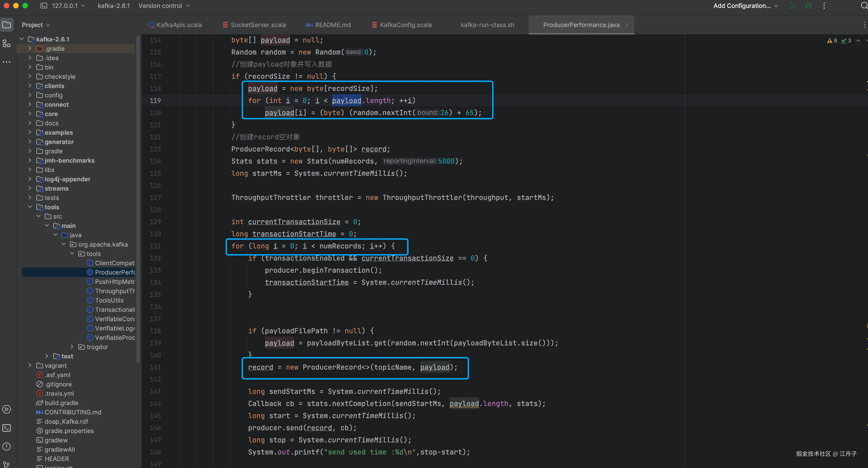Switch to the KafkaApis.scala tab

[179, 25]
